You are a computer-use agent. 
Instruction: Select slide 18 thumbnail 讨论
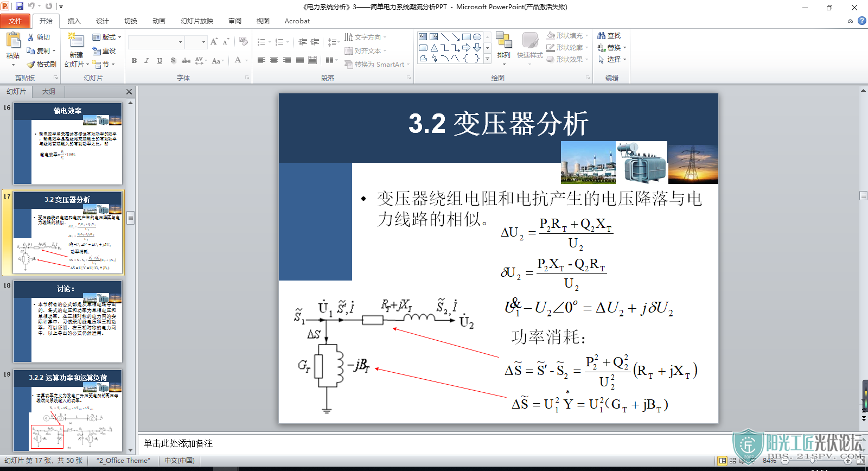68,322
